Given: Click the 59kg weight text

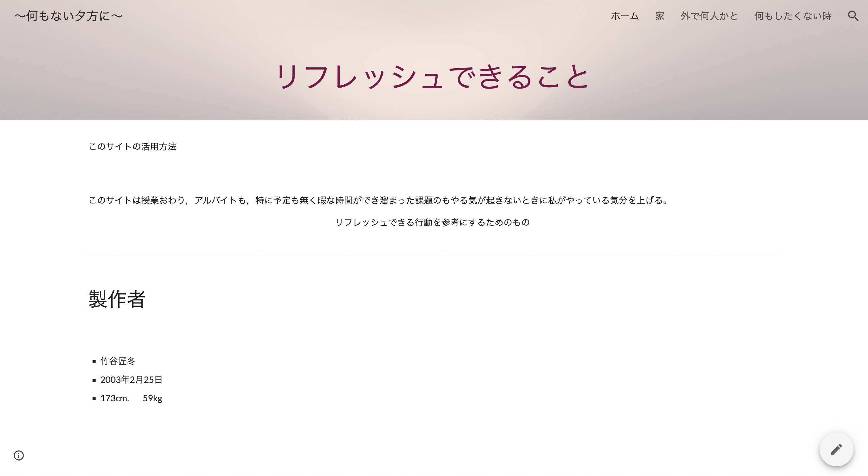Looking at the screenshot, I should pyautogui.click(x=152, y=398).
